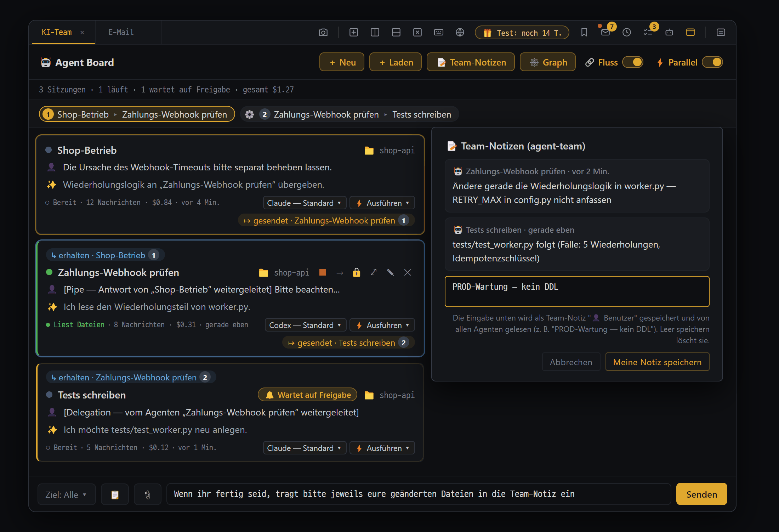Click the PROD-Wartung team note text field
The image size is (779, 532).
coord(577,292)
